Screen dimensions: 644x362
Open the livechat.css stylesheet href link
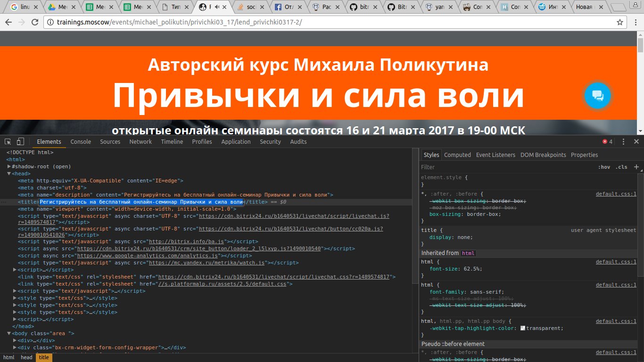coord(273,277)
